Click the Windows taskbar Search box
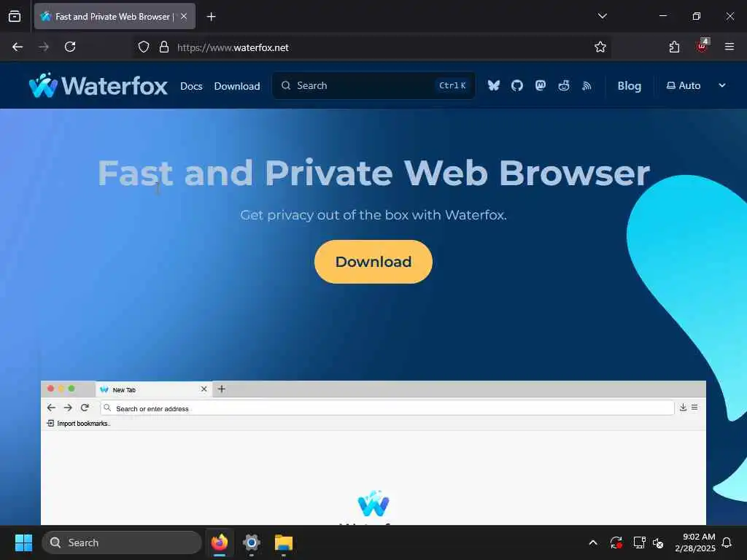 pos(122,542)
